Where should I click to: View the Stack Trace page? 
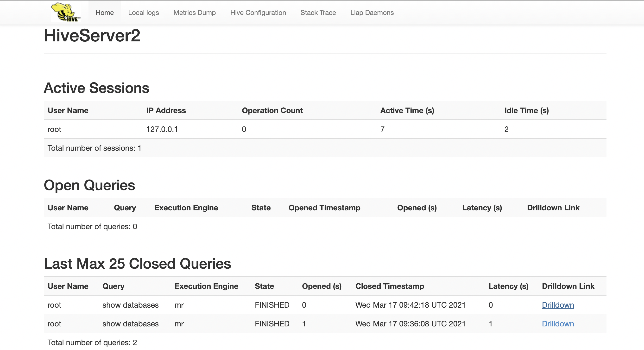(x=318, y=13)
